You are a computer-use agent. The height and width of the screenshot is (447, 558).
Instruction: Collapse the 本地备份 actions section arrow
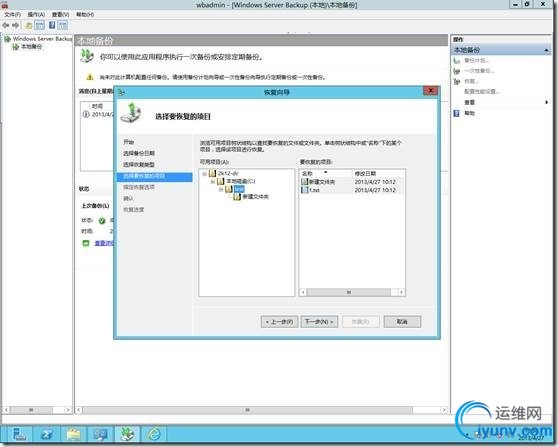click(x=546, y=50)
